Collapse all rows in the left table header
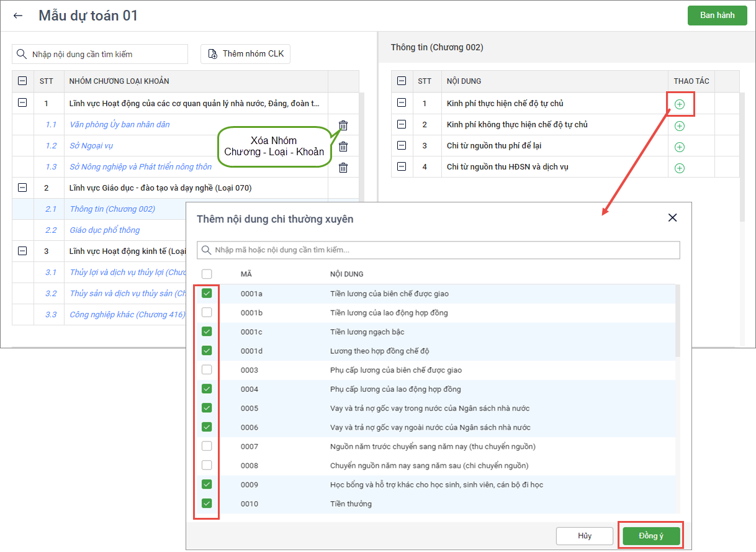 click(23, 81)
